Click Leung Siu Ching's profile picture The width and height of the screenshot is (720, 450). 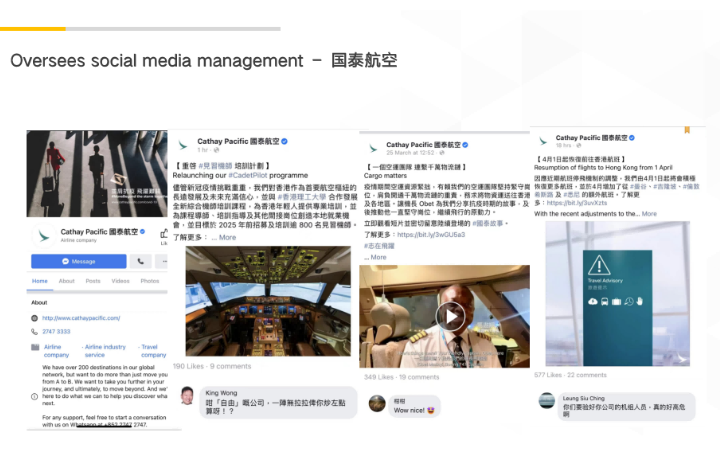(547, 401)
